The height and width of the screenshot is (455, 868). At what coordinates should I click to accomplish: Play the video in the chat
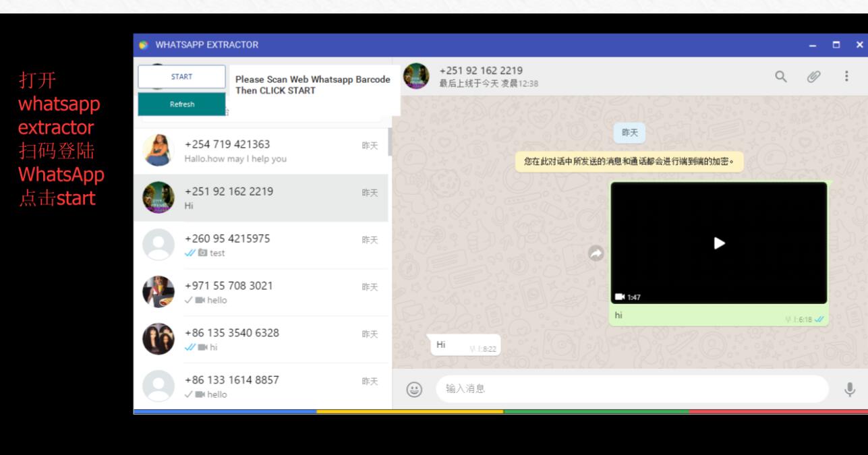coord(719,243)
